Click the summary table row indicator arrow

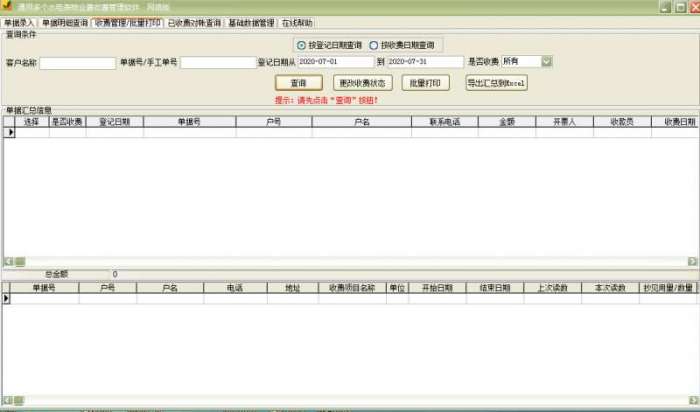pos(10,132)
